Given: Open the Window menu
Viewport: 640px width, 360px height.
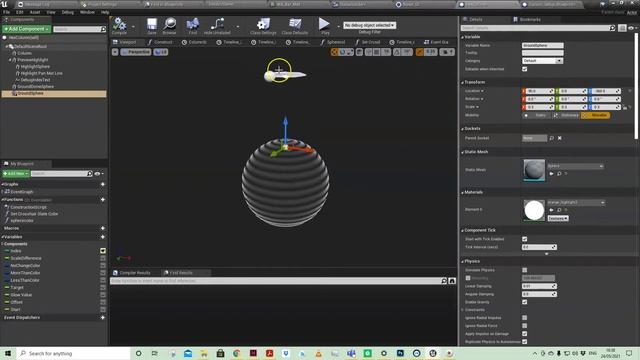Looking at the screenshot, I should click(x=87, y=12).
